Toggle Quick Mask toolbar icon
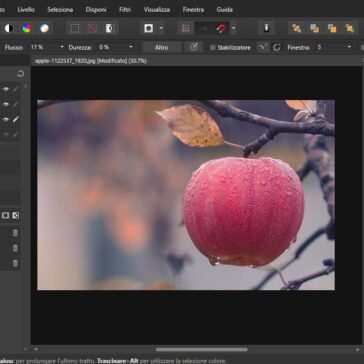Screen dimensions: 364x364 [x=149, y=28]
